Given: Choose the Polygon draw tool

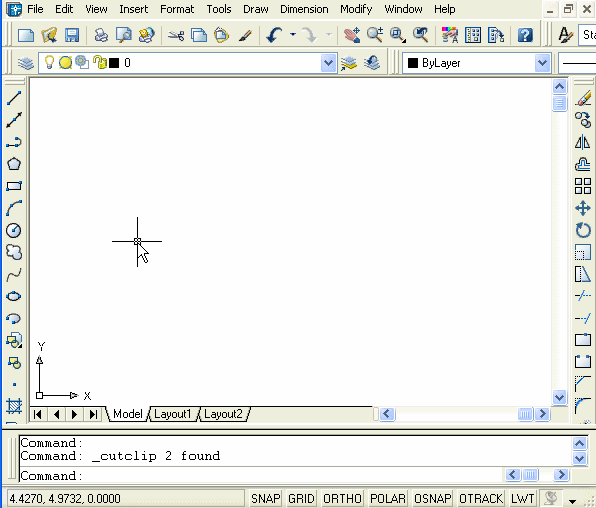Looking at the screenshot, I should coord(14,164).
